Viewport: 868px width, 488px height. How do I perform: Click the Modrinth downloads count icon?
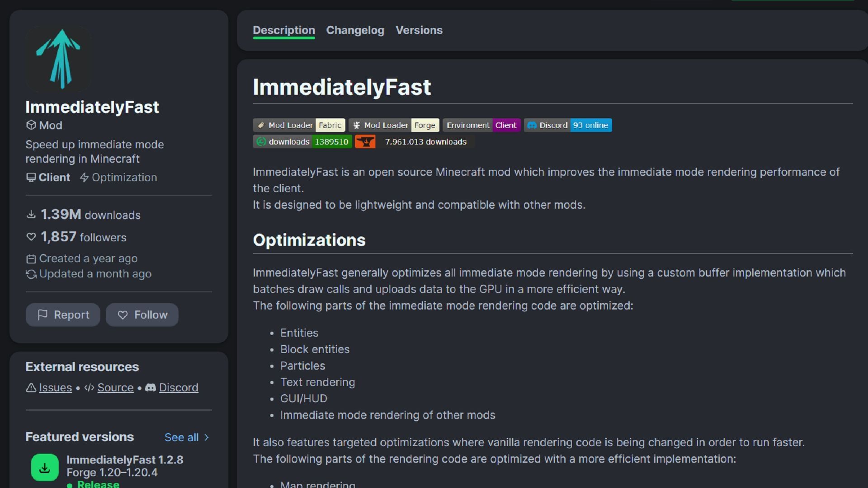pyautogui.click(x=260, y=141)
